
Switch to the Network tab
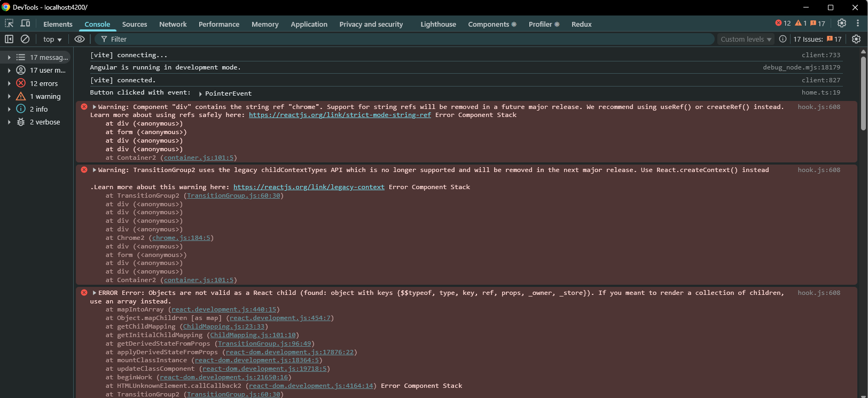[173, 24]
